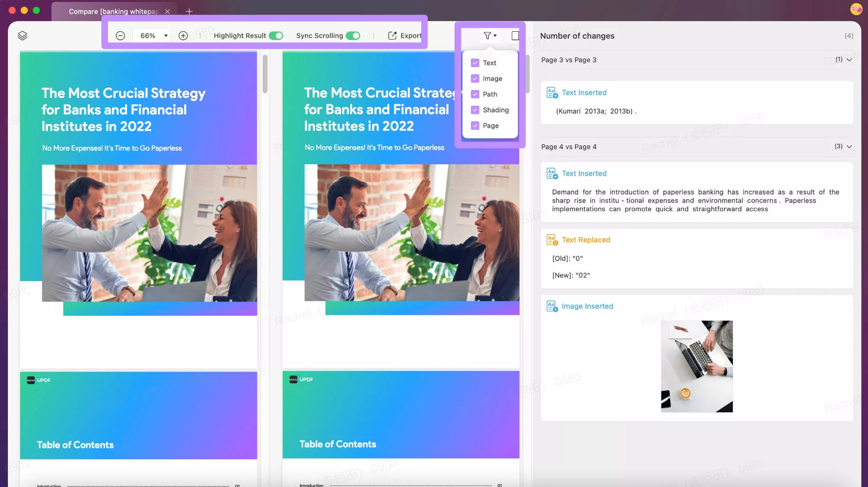Open the filter funnel menu
Screen dimensions: 868x487
[x=490, y=36]
